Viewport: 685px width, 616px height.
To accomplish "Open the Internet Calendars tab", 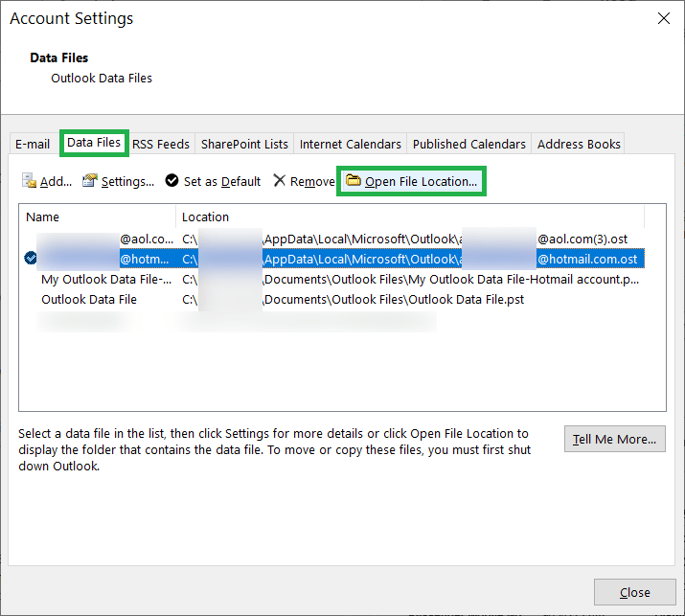I will (x=351, y=144).
